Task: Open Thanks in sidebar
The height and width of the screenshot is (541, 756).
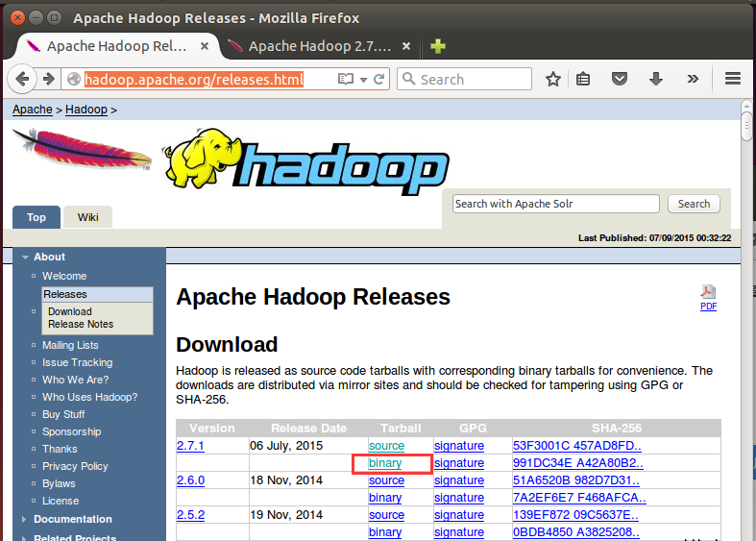Action: click(x=60, y=450)
